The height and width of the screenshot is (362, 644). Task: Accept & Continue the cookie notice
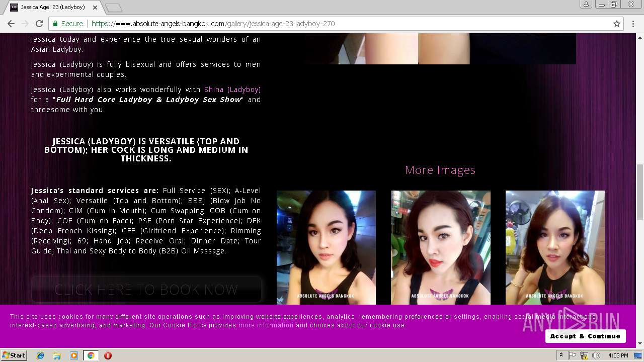585,336
